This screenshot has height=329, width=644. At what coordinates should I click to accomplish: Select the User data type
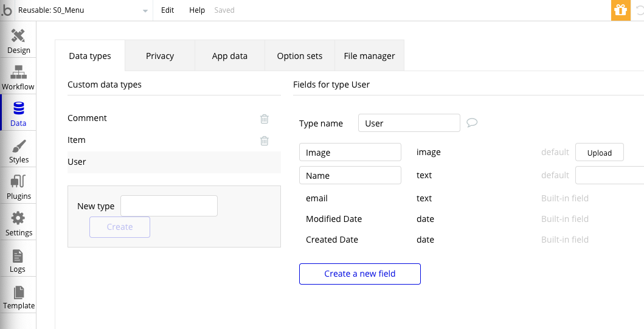click(77, 162)
